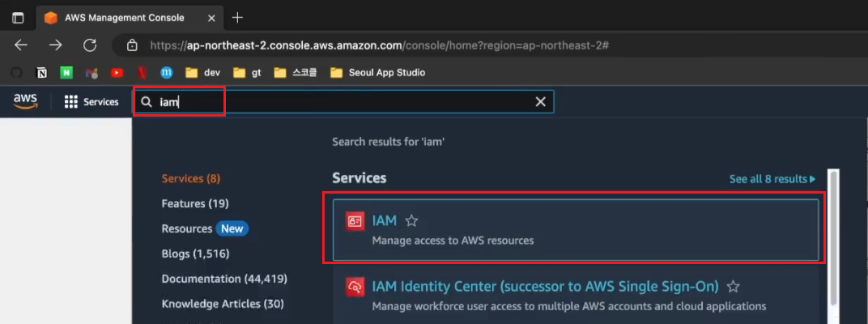Open the dev bookmarks folder
868x324 pixels.
203,73
